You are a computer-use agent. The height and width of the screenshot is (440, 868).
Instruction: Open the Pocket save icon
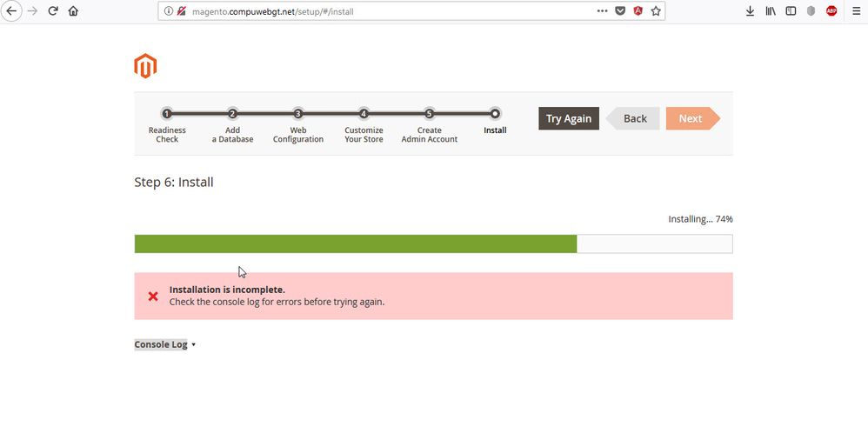[620, 11]
